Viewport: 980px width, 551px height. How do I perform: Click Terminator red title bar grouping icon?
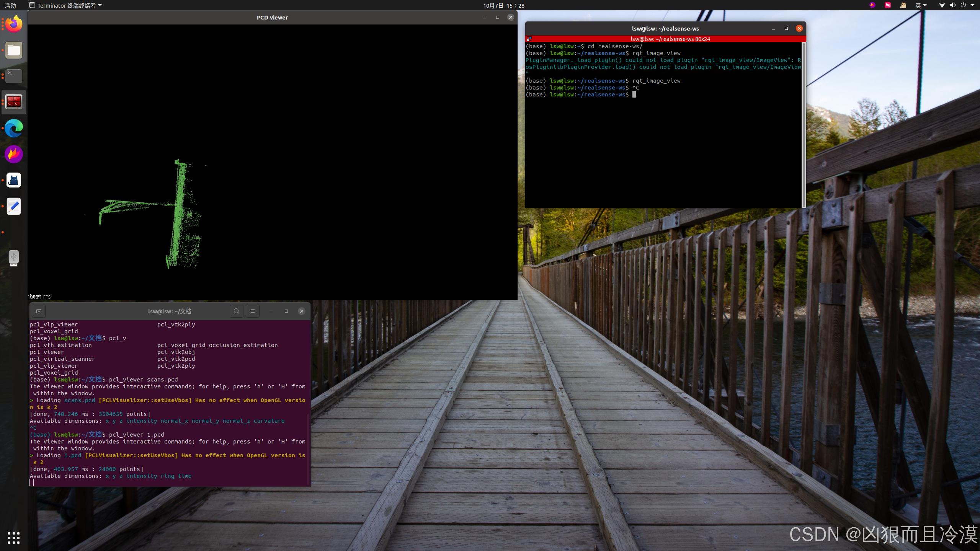pos(529,39)
